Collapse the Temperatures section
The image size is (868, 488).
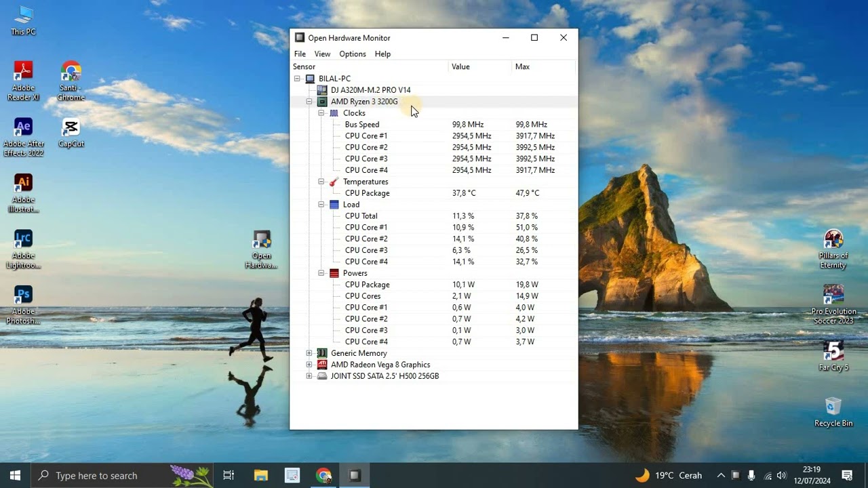click(x=321, y=182)
